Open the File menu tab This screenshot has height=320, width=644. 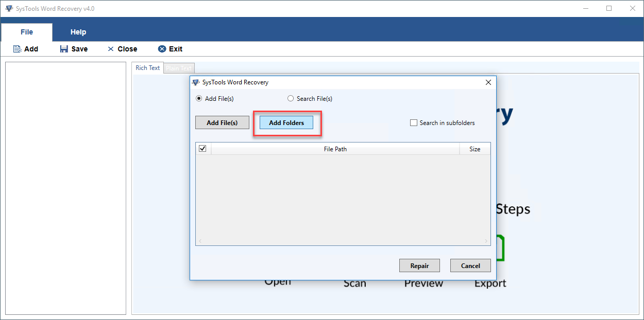point(27,32)
